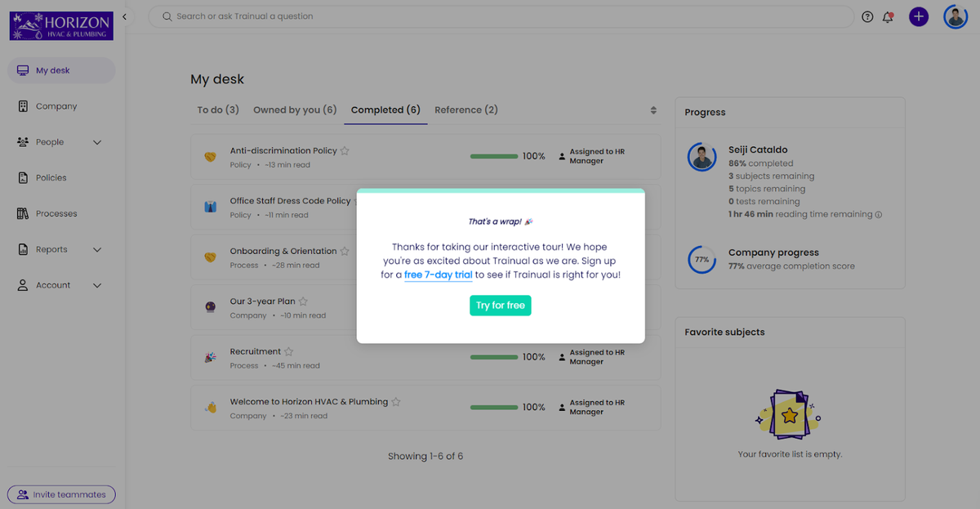Favorite the Recruitment star
The height and width of the screenshot is (509, 980).
point(288,351)
